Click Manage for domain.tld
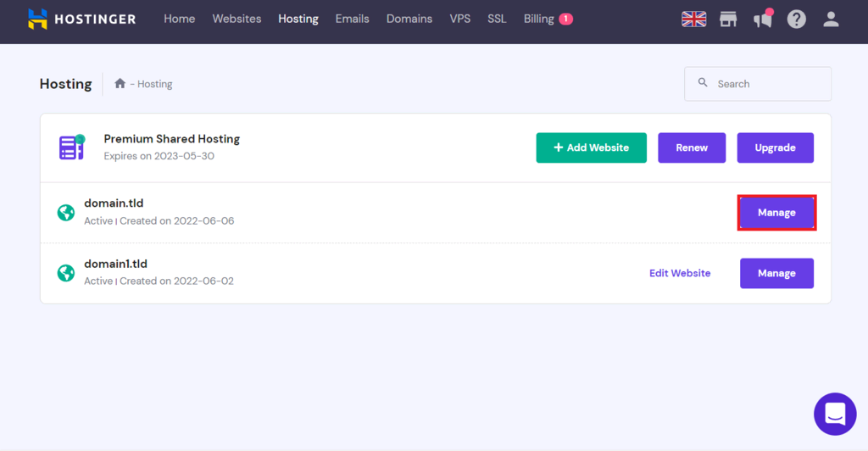868x451 pixels. [x=776, y=213]
